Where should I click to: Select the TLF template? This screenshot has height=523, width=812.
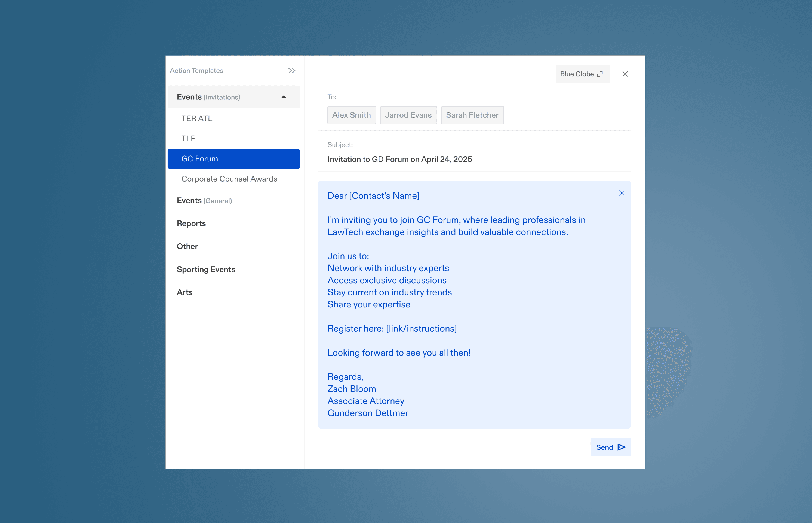[x=188, y=139]
